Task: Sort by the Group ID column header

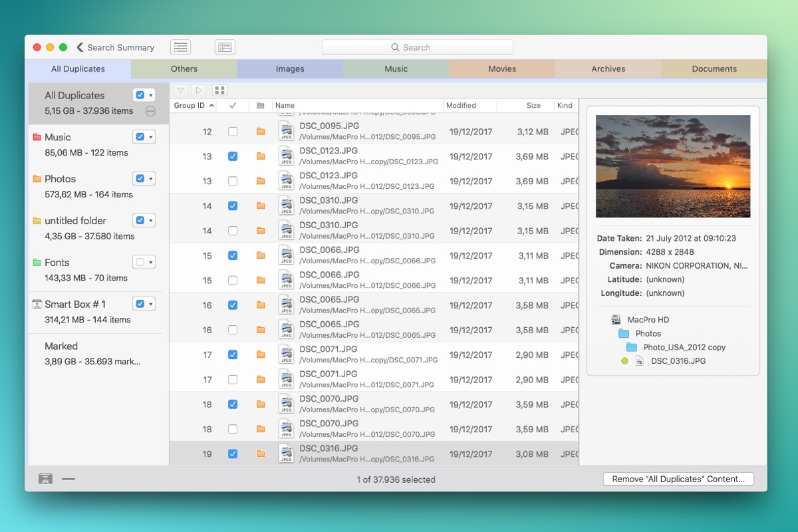Action: pyautogui.click(x=194, y=105)
